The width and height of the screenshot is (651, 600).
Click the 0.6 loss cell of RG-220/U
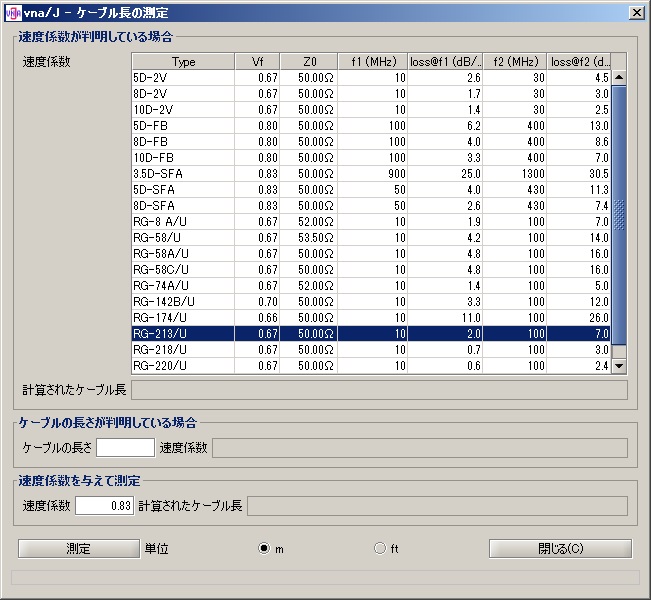[445, 365]
